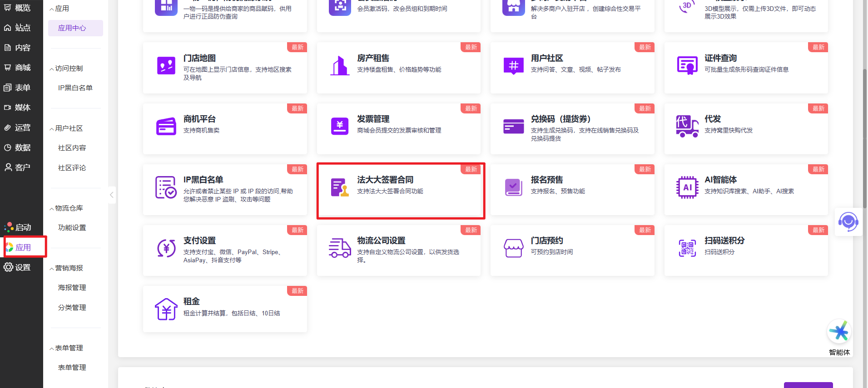The width and height of the screenshot is (868, 388).
Task: Collapse the 用户社区 sidebar group
Action: click(x=51, y=129)
